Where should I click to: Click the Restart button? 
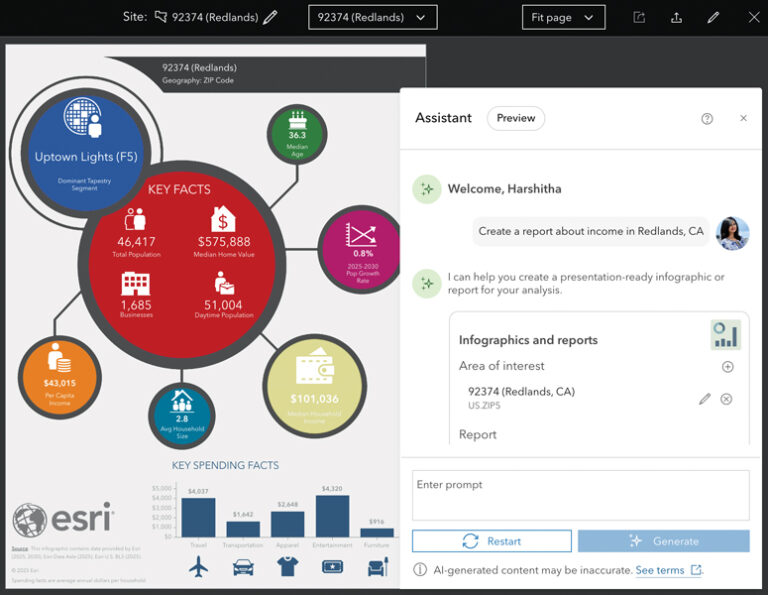492,541
